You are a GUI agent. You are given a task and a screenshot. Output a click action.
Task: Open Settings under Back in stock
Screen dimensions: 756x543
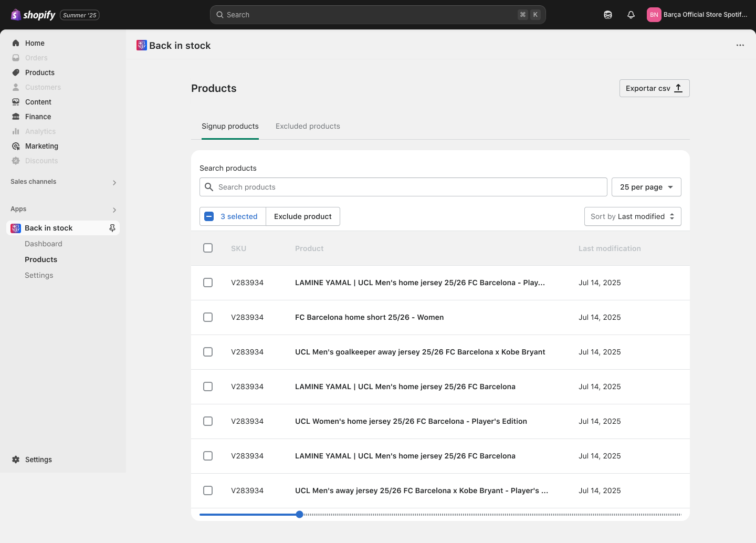point(39,275)
